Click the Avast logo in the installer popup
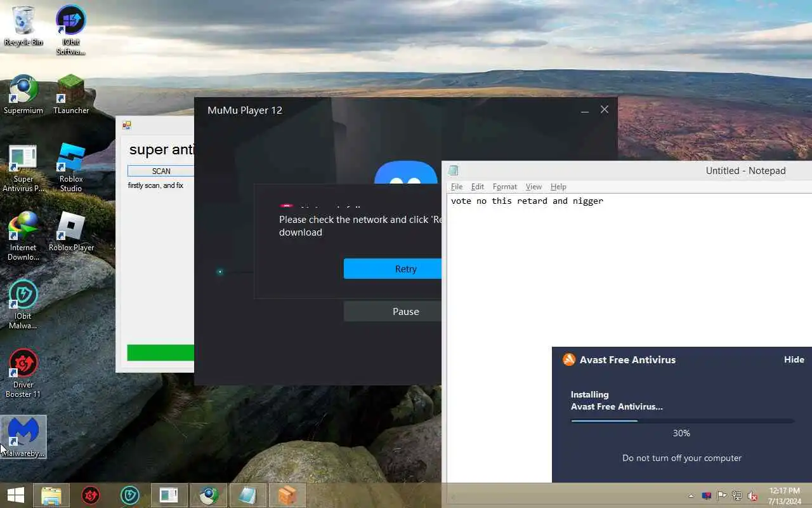This screenshot has width=812, height=508. click(569, 359)
